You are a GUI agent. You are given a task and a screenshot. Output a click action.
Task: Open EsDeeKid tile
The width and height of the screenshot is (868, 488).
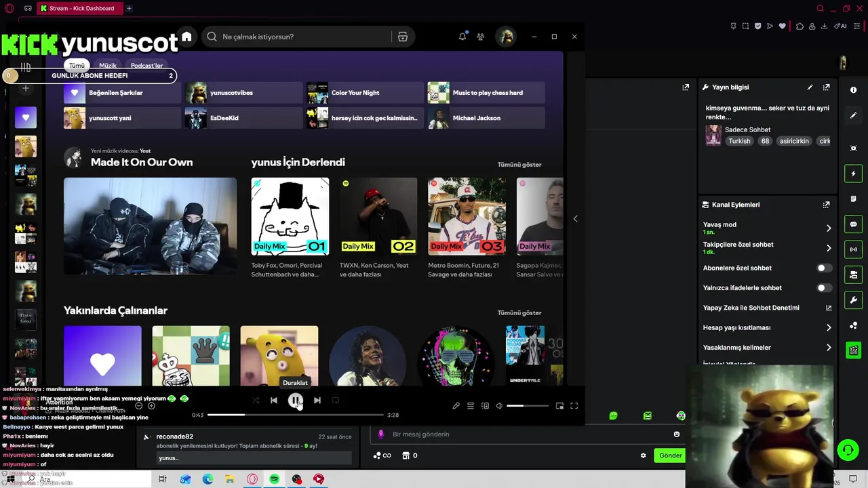click(243, 118)
